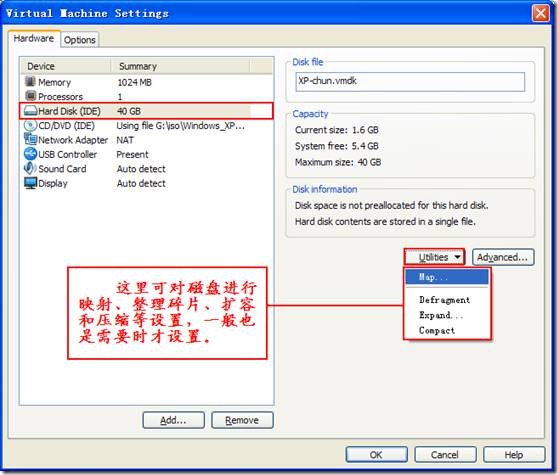The height and width of the screenshot is (475, 558).
Task: Click the Cancel button
Action: pos(445,455)
